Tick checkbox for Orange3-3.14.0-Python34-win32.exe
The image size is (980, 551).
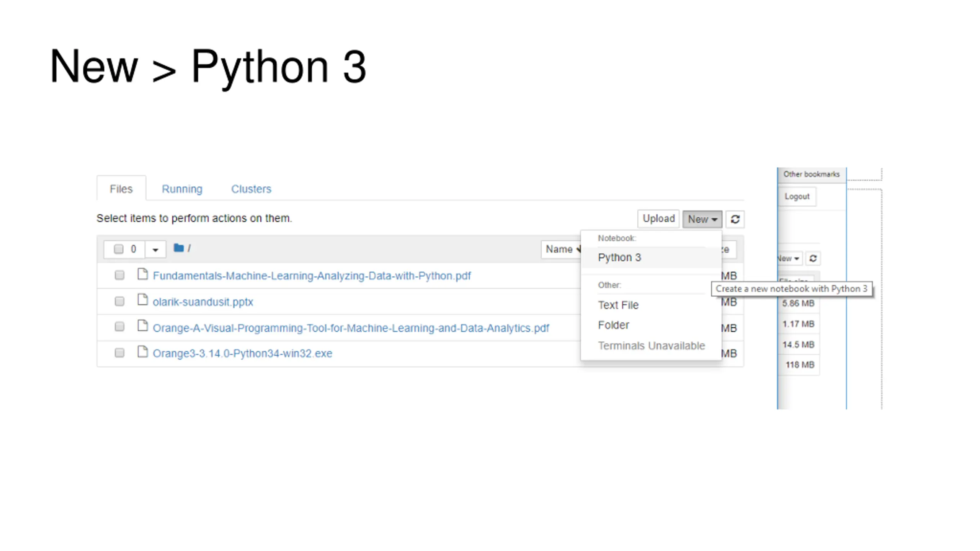pos(119,353)
